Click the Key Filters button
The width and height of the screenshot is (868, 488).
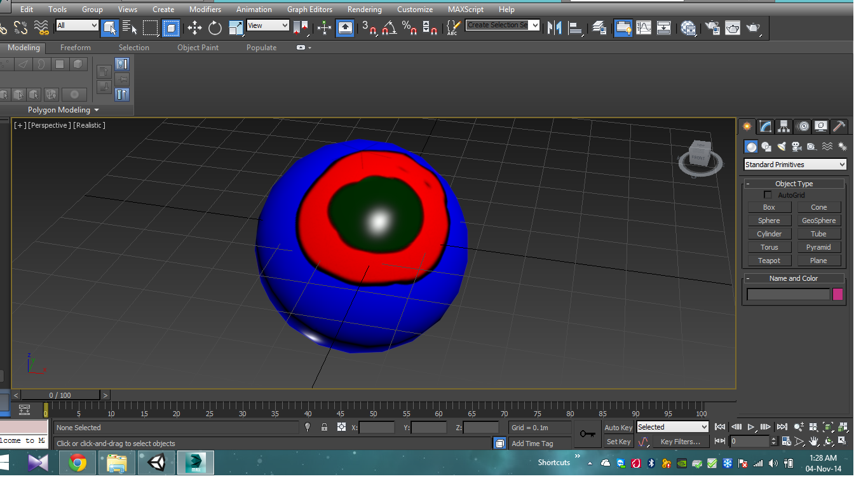(680, 442)
